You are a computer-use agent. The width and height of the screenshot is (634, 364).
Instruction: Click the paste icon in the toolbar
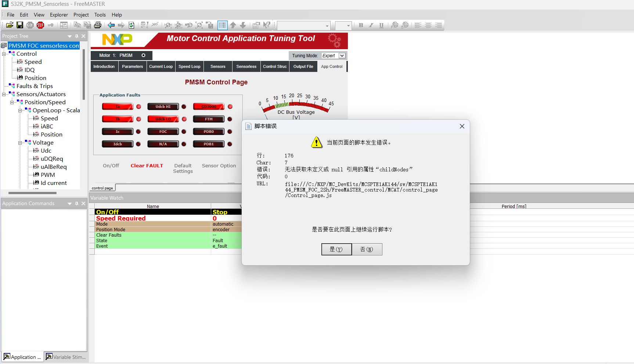tap(87, 25)
